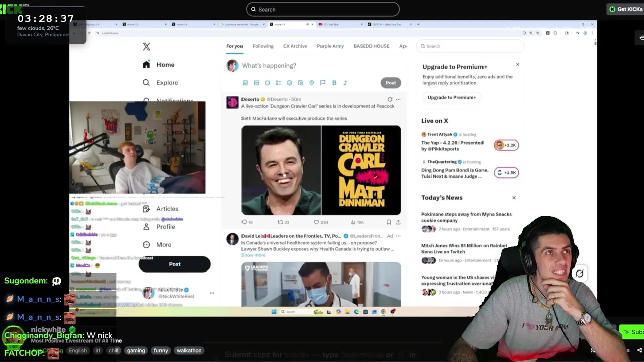Insert a GIF in the composer
644x362 pixels.
point(256,83)
